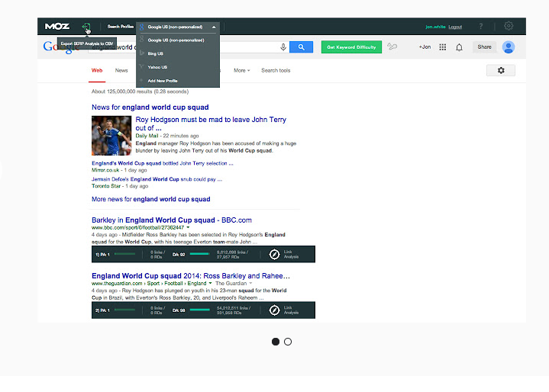The height and width of the screenshot is (392, 549).
Task: Click the +Jon link
Action: click(425, 47)
